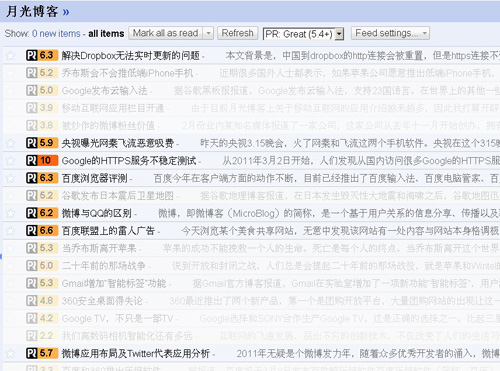
Task: Open article 移动互联网应用栏目开通
Action: point(113,108)
